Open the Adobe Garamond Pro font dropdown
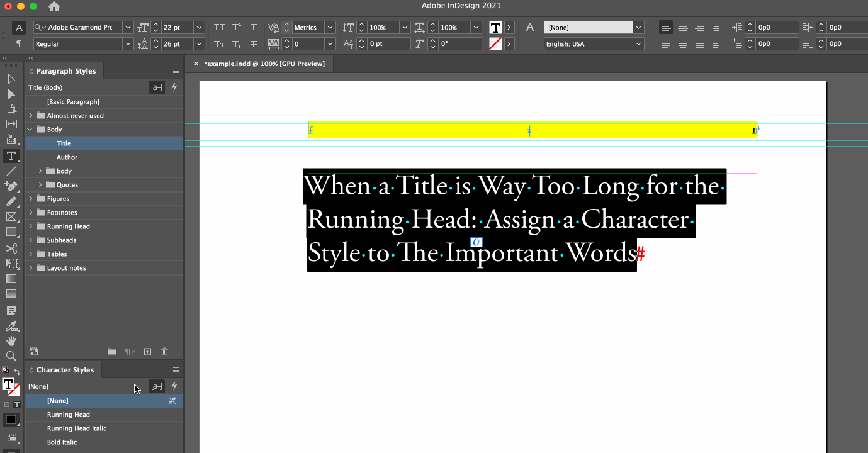Viewport: 868px width, 453px height. [x=127, y=27]
